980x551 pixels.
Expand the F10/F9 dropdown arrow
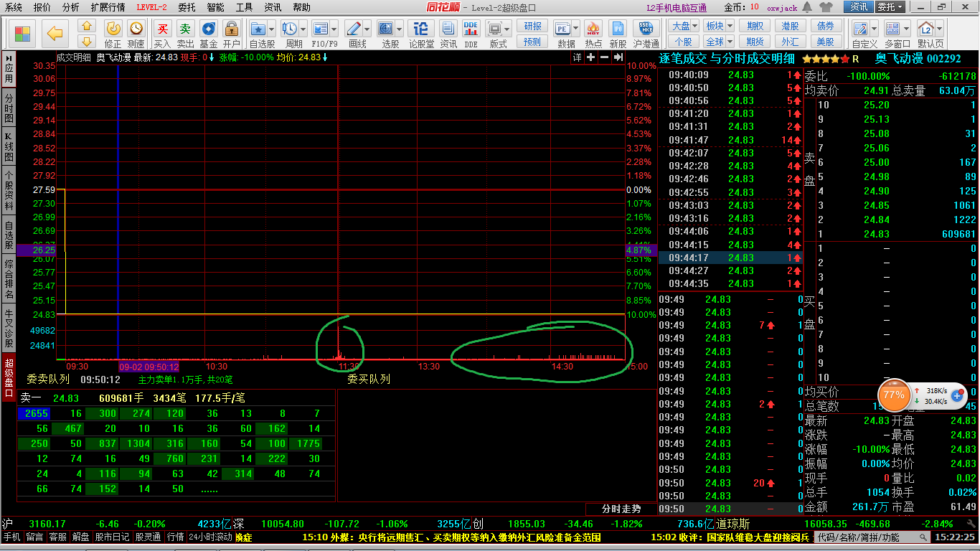334,29
